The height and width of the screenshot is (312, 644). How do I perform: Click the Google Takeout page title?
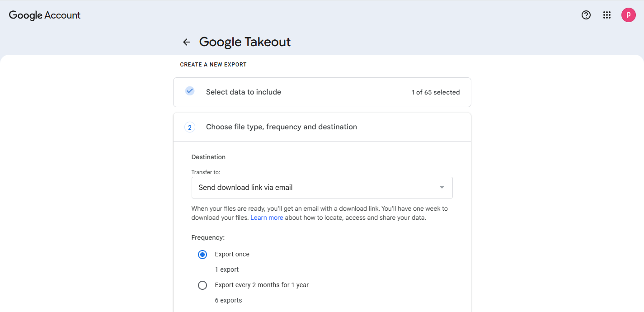(x=245, y=42)
